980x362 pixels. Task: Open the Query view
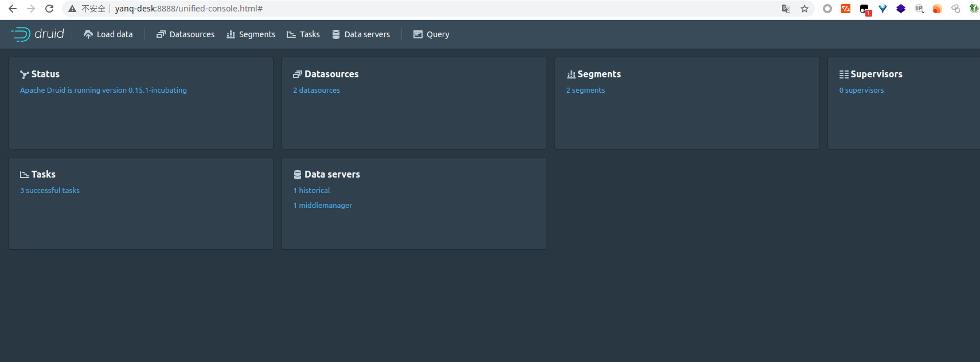pyautogui.click(x=431, y=34)
